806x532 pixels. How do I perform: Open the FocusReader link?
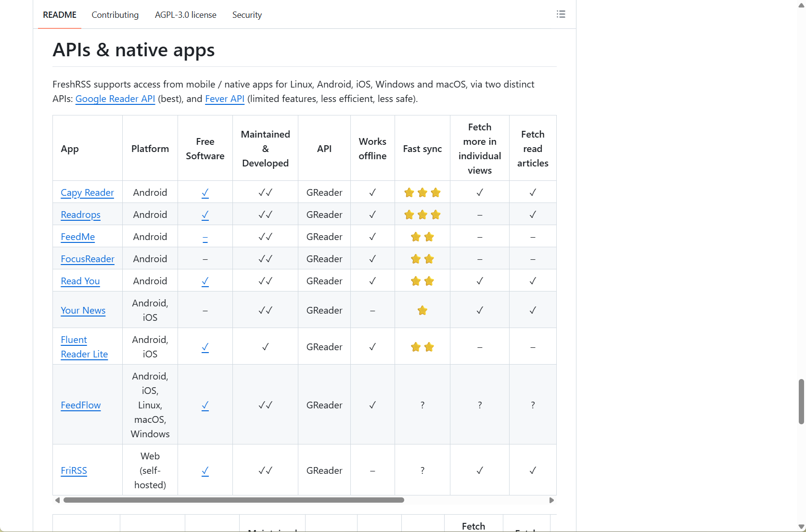[x=88, y=259]
